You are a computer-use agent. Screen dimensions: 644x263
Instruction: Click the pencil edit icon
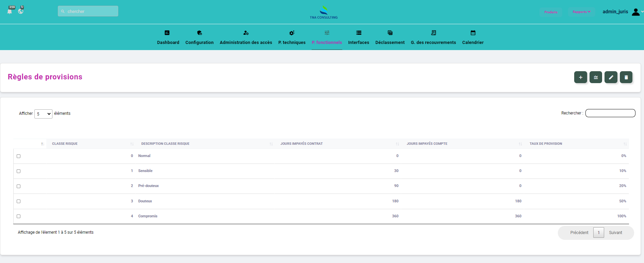(611, 77)
